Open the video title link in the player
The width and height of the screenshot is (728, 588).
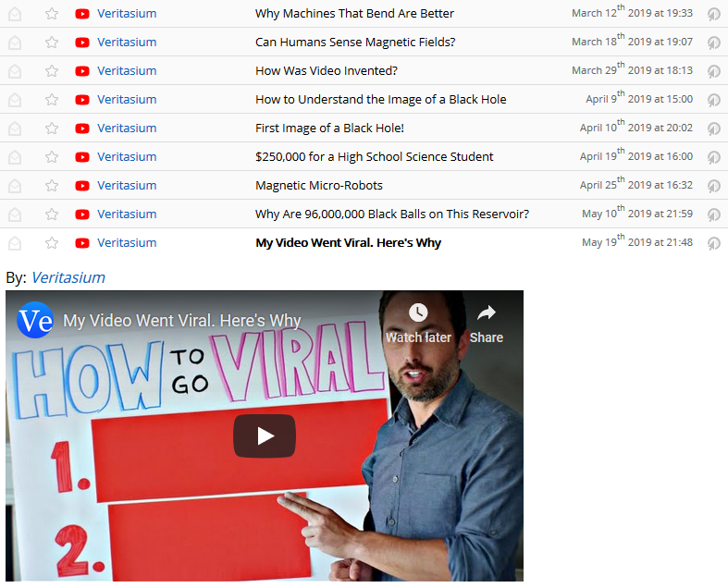(182, 321)
